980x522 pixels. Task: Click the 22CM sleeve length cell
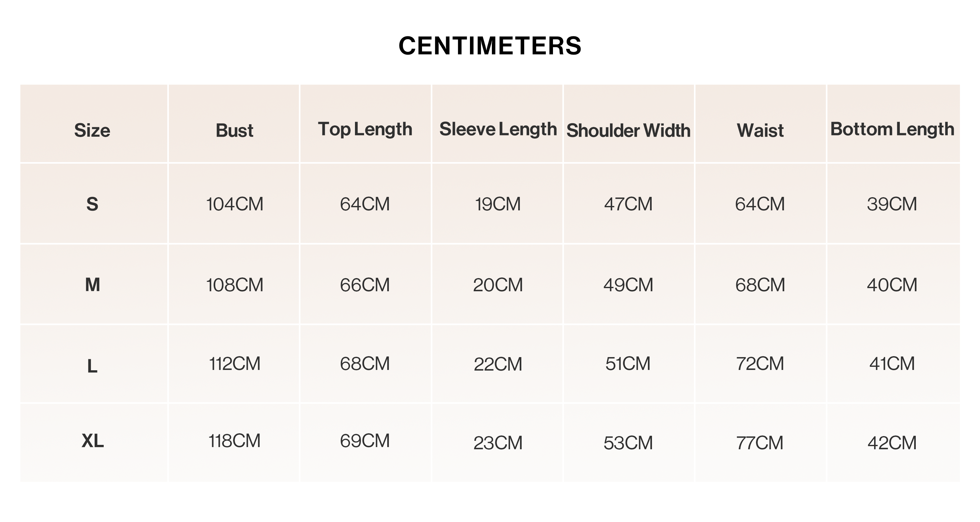point(498,364)
